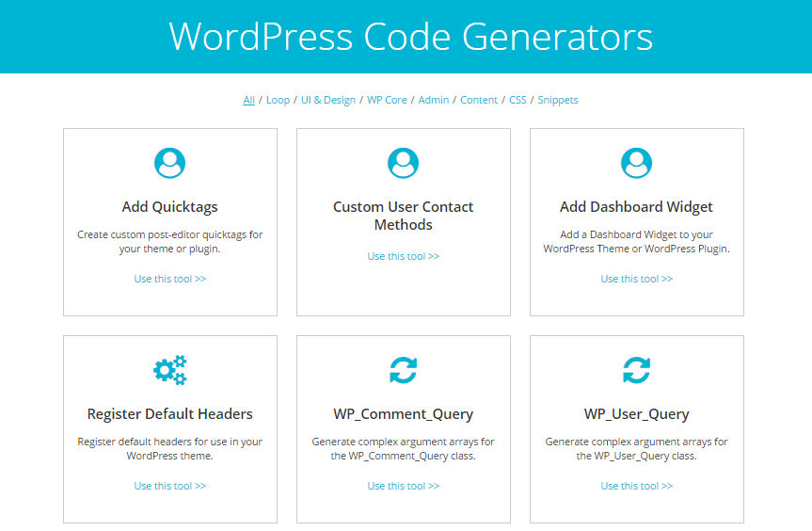This screenshot has height=531, width=812.
Task: Click the WordPress Code Generators page title
Action: (410, 37)
